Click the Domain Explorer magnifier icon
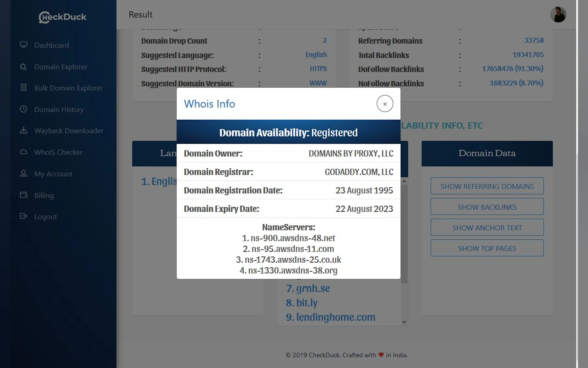Viewport: 588px width, 368px height. point(23,67)
